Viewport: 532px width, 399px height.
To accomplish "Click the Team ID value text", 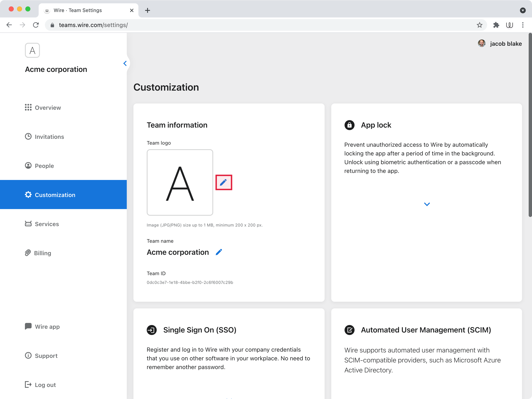I will coord(190,282).
